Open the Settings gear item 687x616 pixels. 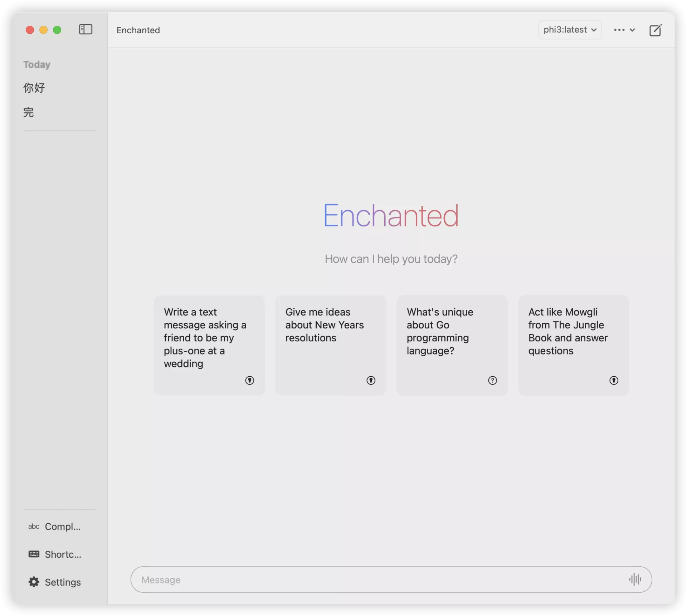(x=55, y=582)
